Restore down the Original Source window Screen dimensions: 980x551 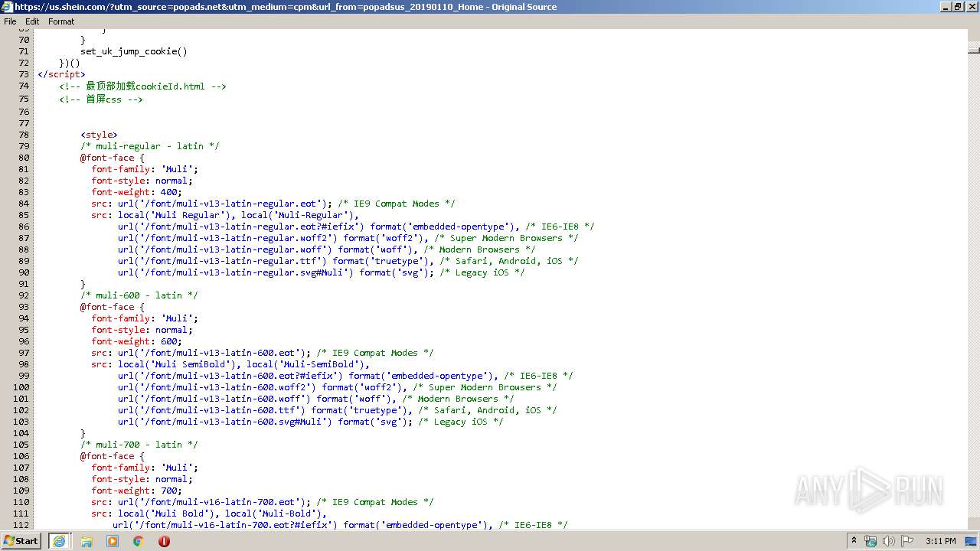click(957, 6)
